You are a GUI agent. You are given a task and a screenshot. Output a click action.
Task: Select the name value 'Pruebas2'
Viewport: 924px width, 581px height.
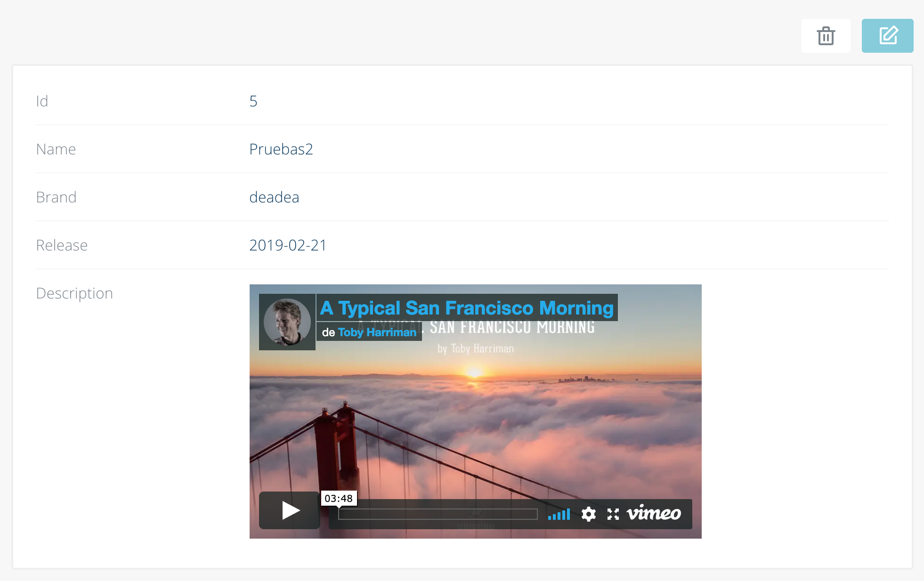coord(281,149)
